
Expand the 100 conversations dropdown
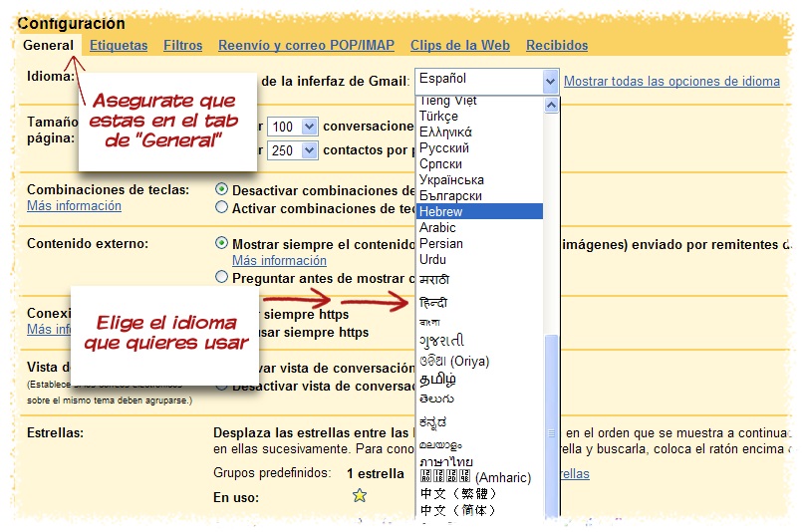[293, 127]
